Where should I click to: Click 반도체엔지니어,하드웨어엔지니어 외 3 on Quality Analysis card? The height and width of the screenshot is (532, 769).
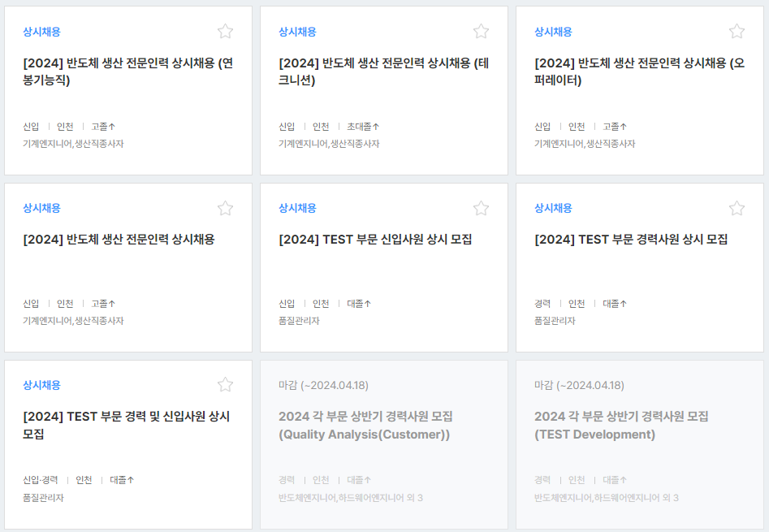[351, 498]
